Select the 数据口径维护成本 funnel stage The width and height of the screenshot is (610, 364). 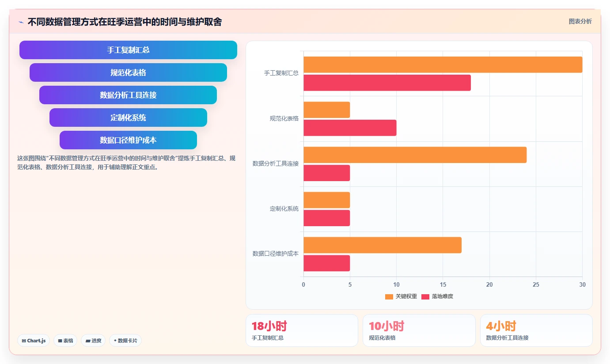pyautogui.click(x=128, y=140)
